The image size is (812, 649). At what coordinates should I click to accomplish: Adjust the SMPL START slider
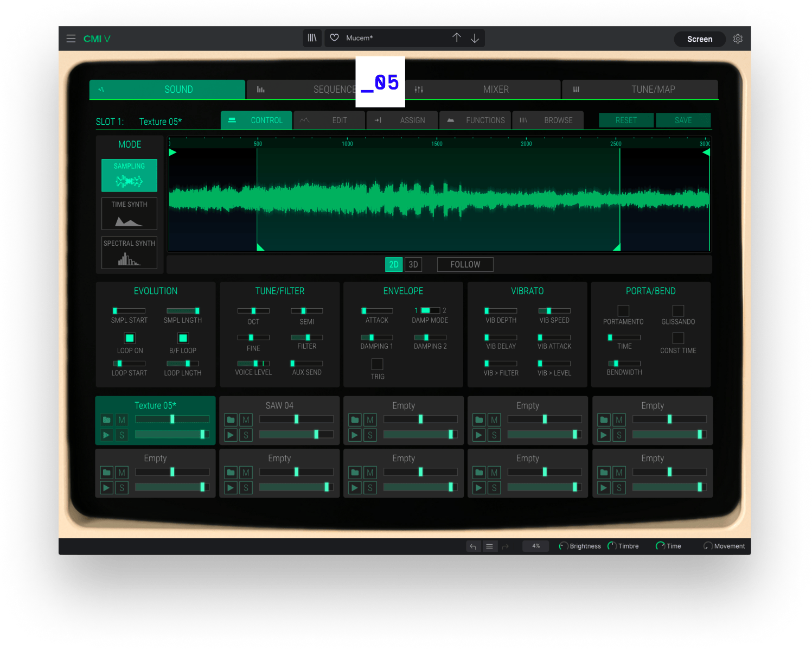(129, 311)
